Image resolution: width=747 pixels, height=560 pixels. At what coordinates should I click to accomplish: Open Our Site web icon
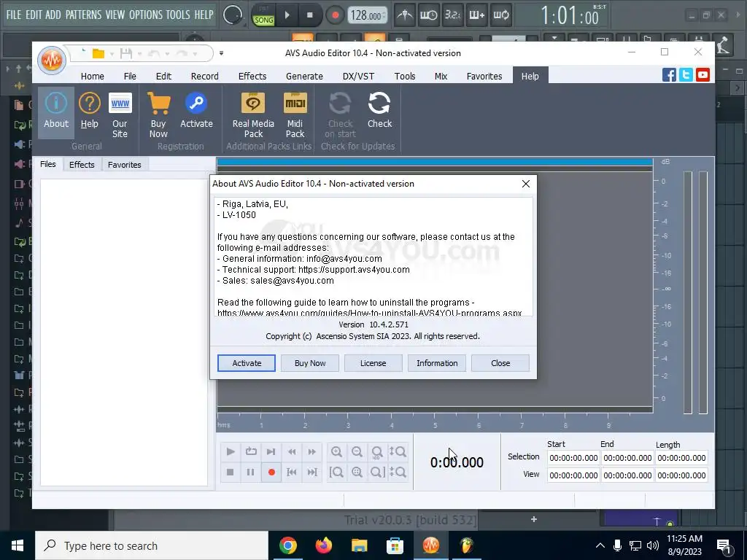pyautogui.click(x=120, y=114)
